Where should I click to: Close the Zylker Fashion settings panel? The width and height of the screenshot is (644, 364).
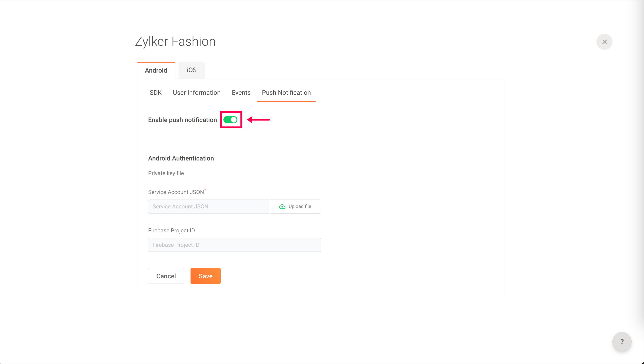point(604,42)
